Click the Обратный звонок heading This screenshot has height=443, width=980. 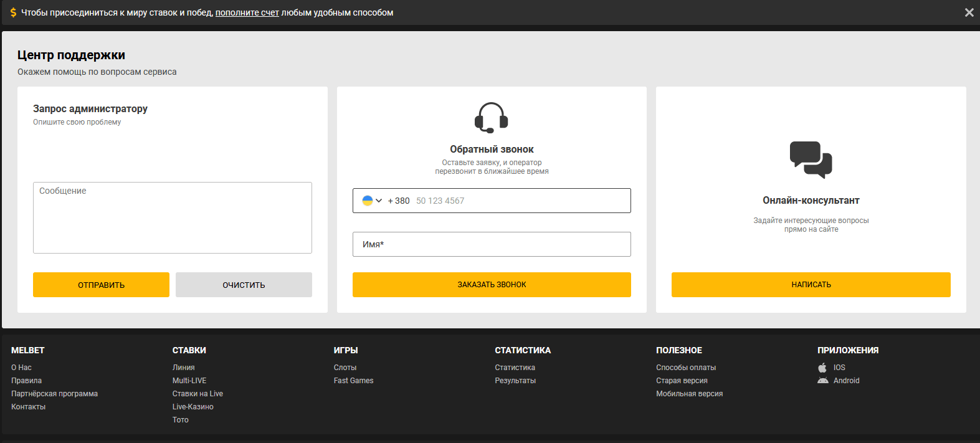[492, 150]
